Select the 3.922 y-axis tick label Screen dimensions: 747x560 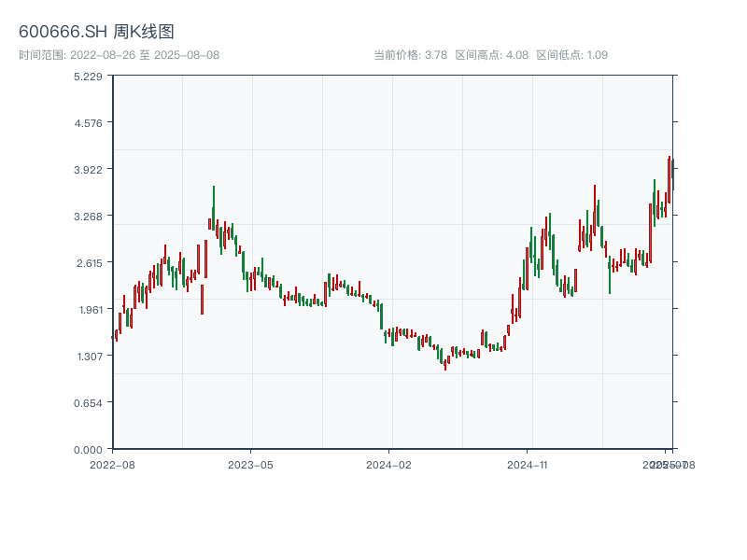(88, 169)
